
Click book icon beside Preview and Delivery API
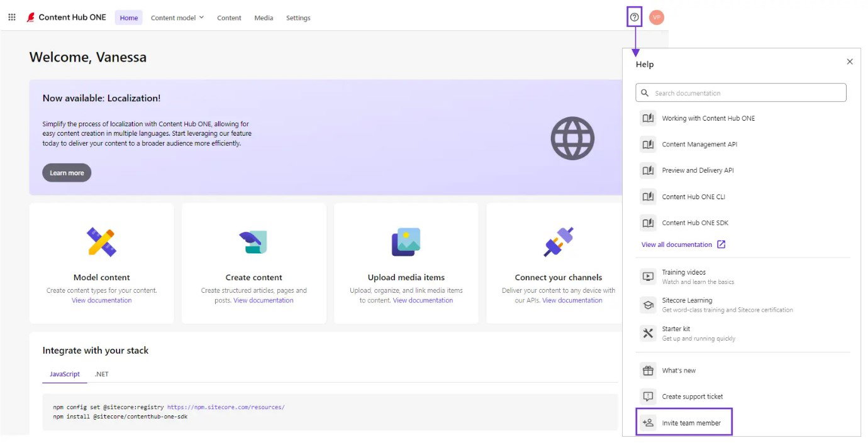pos(648,170)
